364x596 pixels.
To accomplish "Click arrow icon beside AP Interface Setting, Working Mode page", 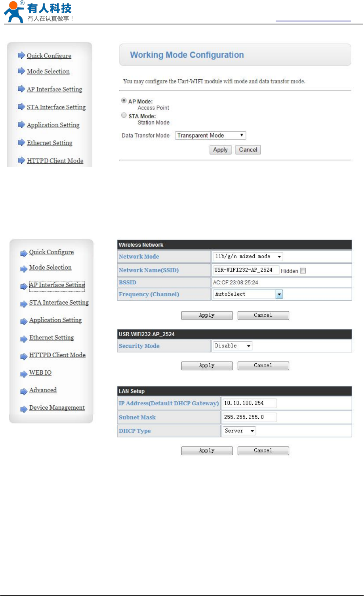I will coord(21,89).
